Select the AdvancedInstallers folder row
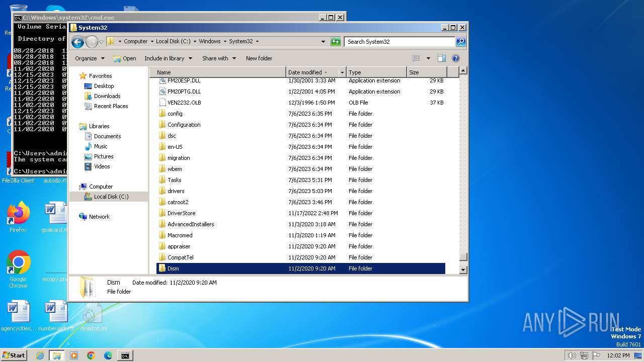The image size is (644, 362). tap(301, 224)
